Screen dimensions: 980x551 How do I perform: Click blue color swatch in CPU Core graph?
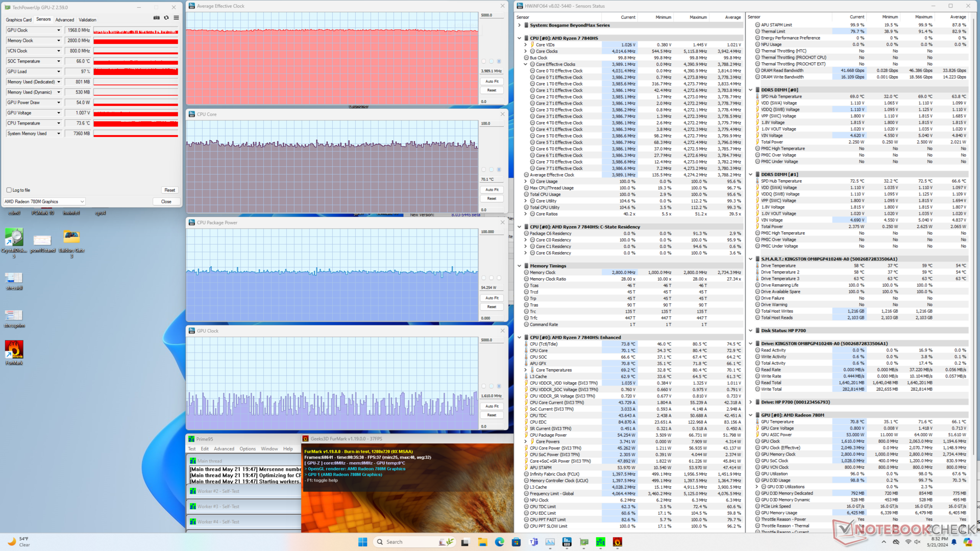(x=499, y=169)
